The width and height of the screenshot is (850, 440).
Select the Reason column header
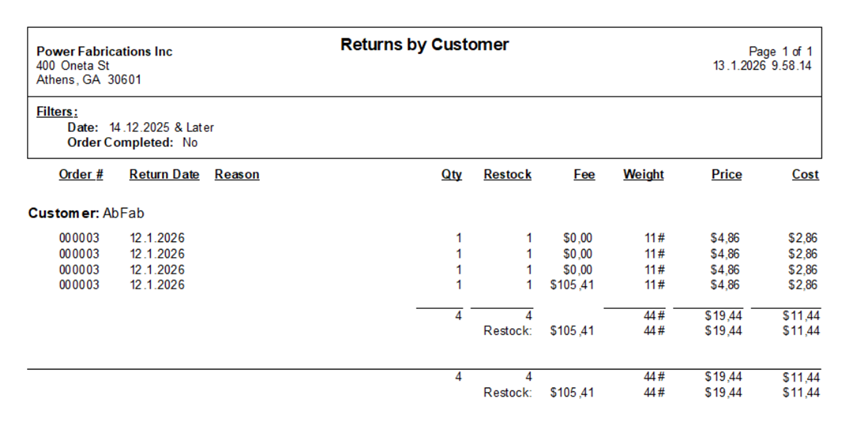tap(237, 174)
